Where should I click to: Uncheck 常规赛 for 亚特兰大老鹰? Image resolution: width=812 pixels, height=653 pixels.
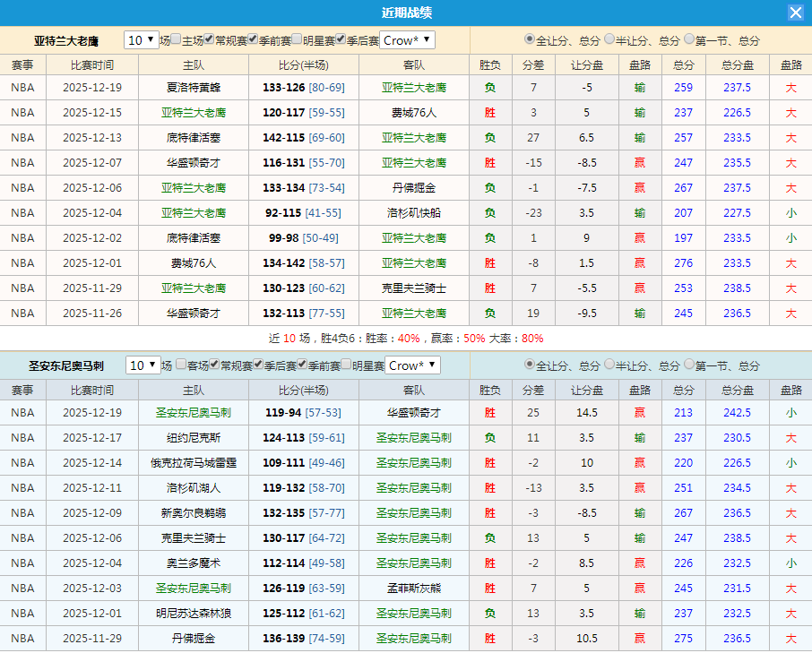point(208,39)
